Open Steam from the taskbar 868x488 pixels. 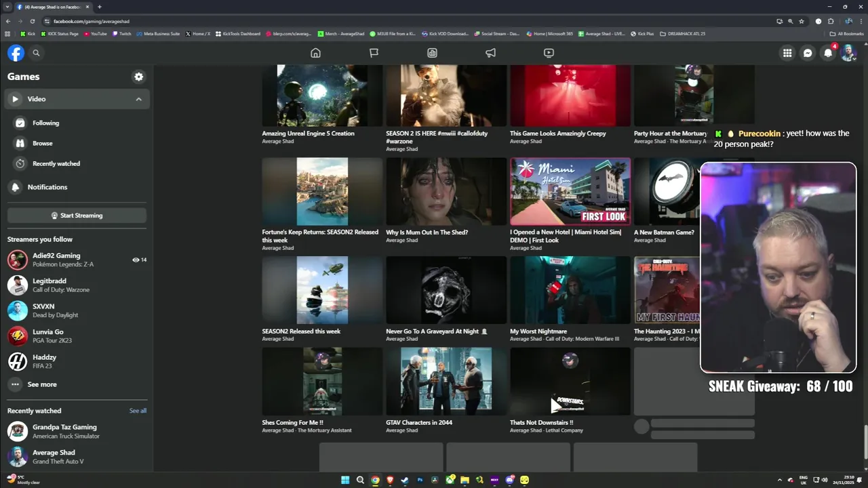(x=405, y=481)
